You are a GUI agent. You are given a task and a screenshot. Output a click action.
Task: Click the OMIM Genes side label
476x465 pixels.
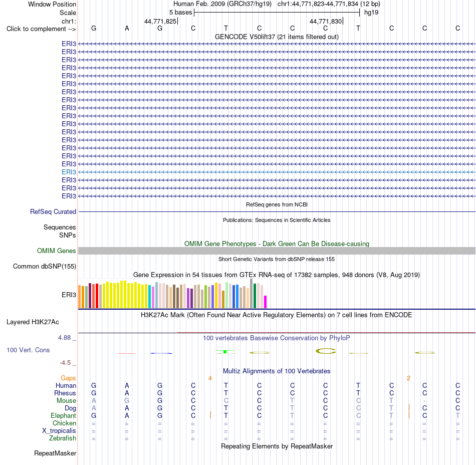pos(56,251)
